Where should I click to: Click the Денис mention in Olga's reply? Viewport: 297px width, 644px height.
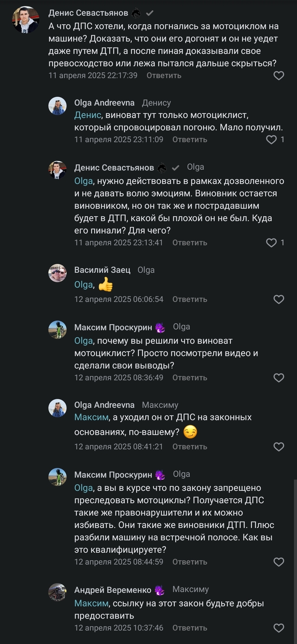click(x=88, y=115)
